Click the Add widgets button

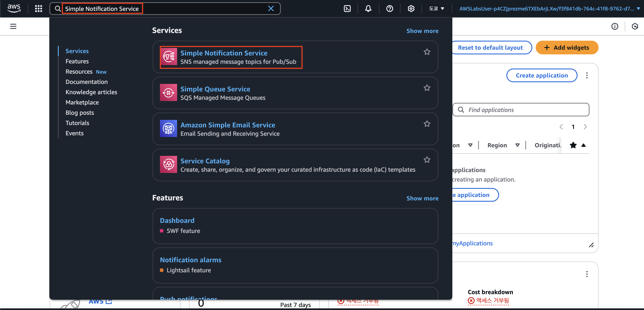click(x=567, y=48)
